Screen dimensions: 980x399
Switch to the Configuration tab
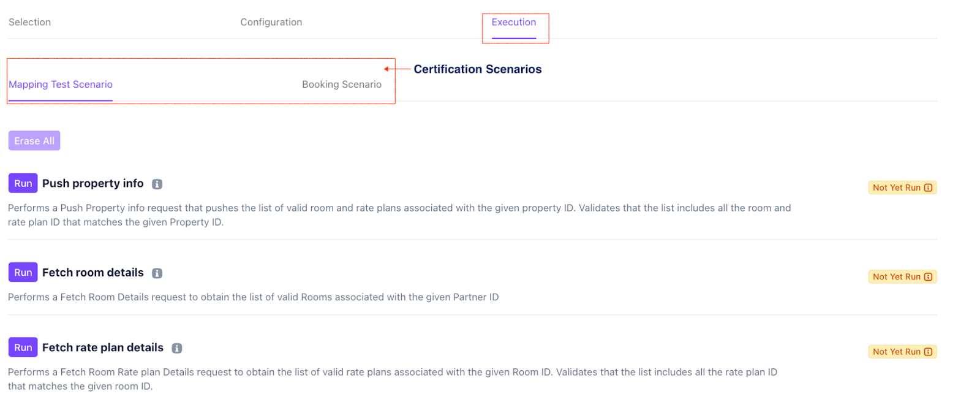[x=271, y=22]
